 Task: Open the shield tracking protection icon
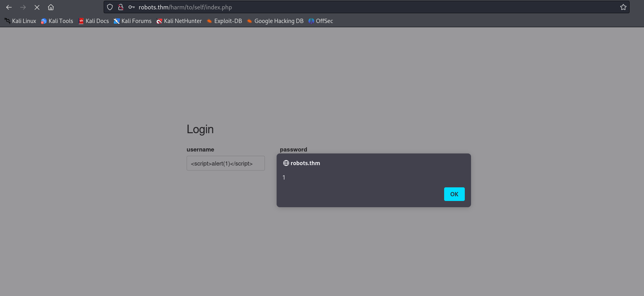click(x=110, y=7)
